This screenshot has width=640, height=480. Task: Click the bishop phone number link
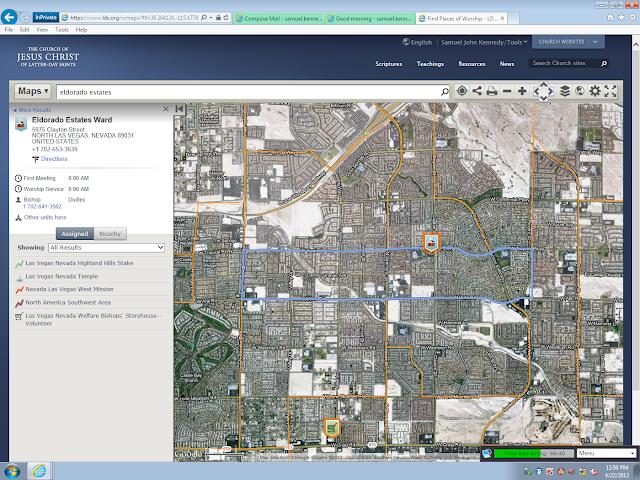pyautogui.click(x=42, y=207)
